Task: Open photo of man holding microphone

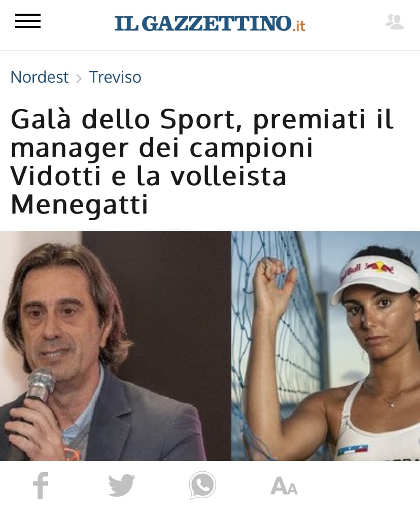Action: (x=115, y=346)
